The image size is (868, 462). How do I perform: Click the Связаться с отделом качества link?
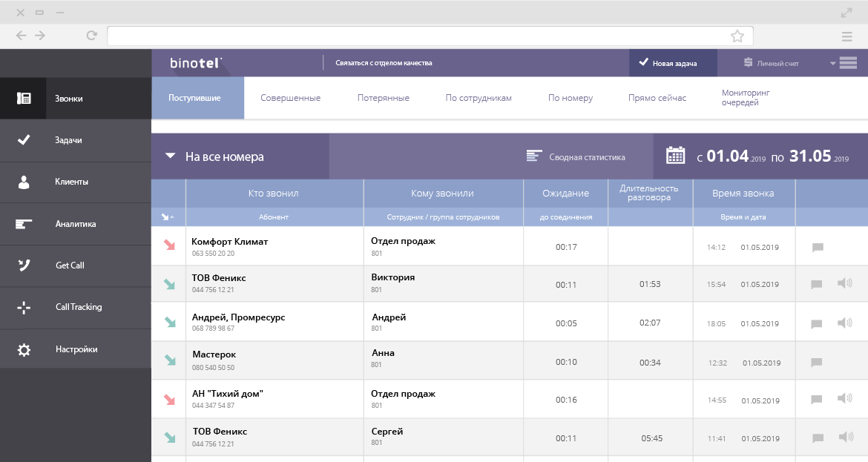384,63
